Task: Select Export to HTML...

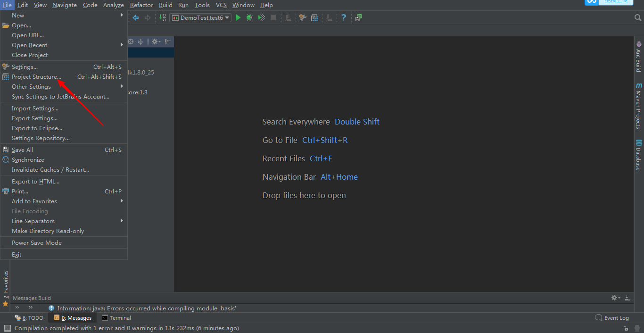Action: [x=64, y=181]
